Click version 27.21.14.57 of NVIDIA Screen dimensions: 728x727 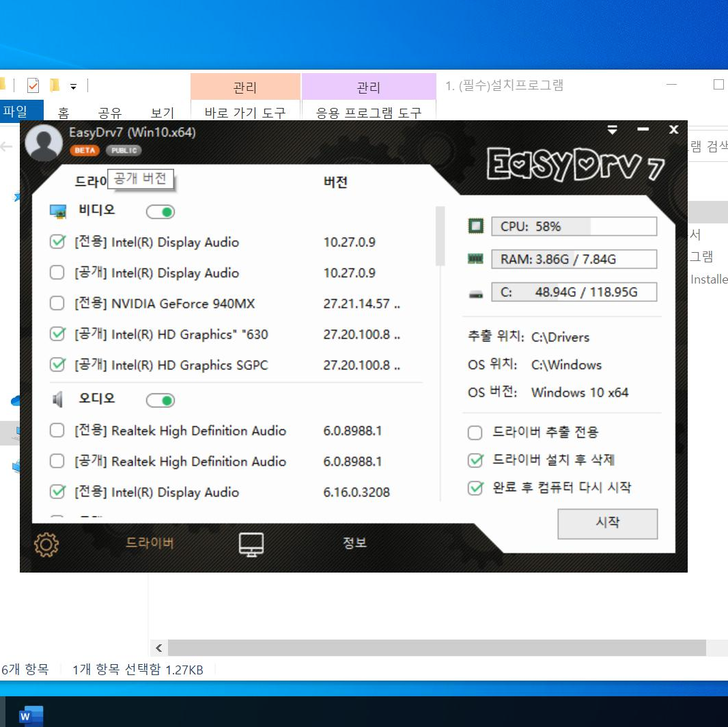click(361, 303)
